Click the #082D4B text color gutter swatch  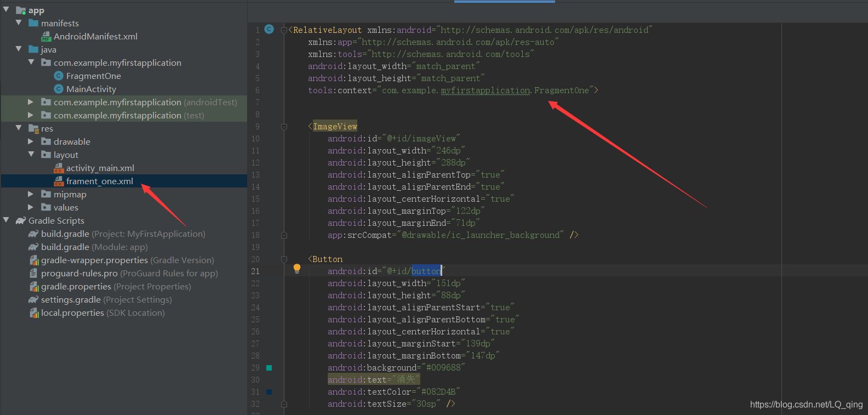click(x=269, y=392)
